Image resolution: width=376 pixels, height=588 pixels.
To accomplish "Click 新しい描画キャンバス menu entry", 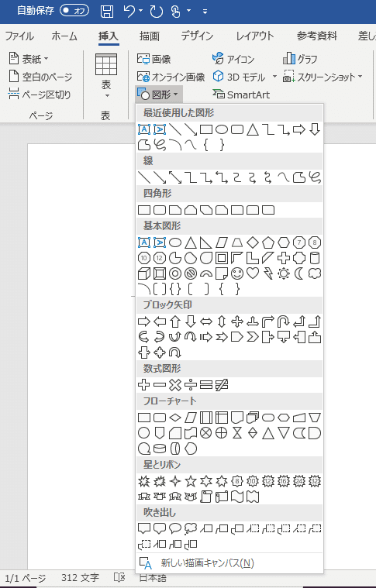I will coord(229,563).
